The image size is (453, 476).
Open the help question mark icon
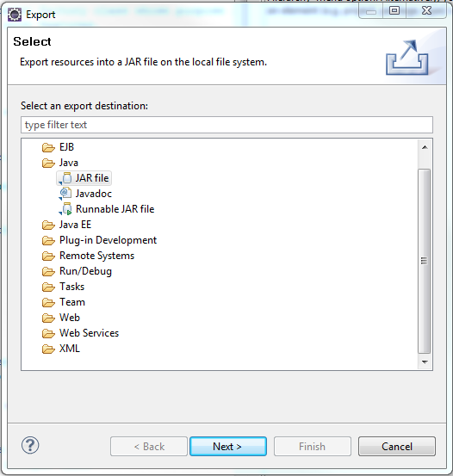coord(30,445)
